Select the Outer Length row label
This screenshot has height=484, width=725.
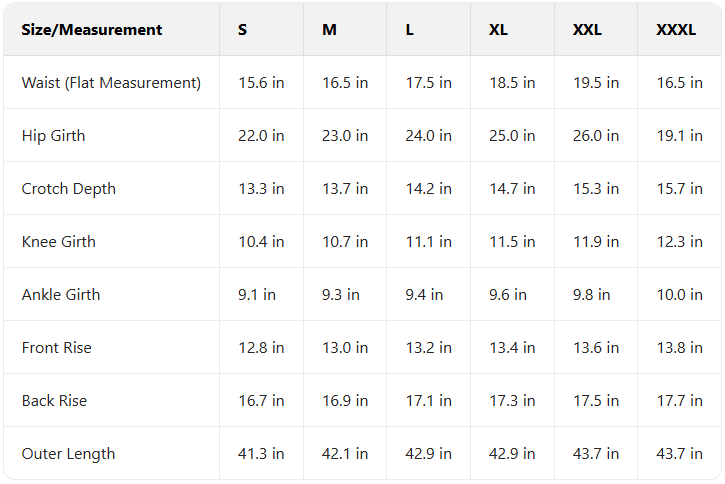68,454
